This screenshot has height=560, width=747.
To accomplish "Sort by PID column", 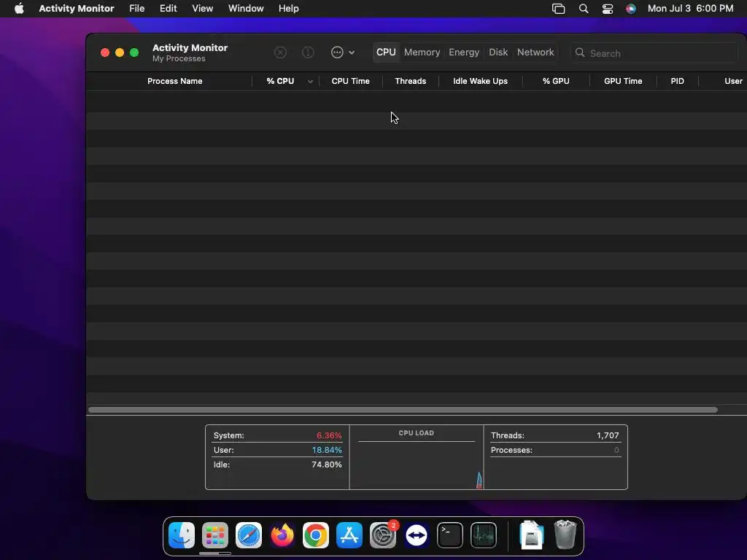I will click(677, 81).
